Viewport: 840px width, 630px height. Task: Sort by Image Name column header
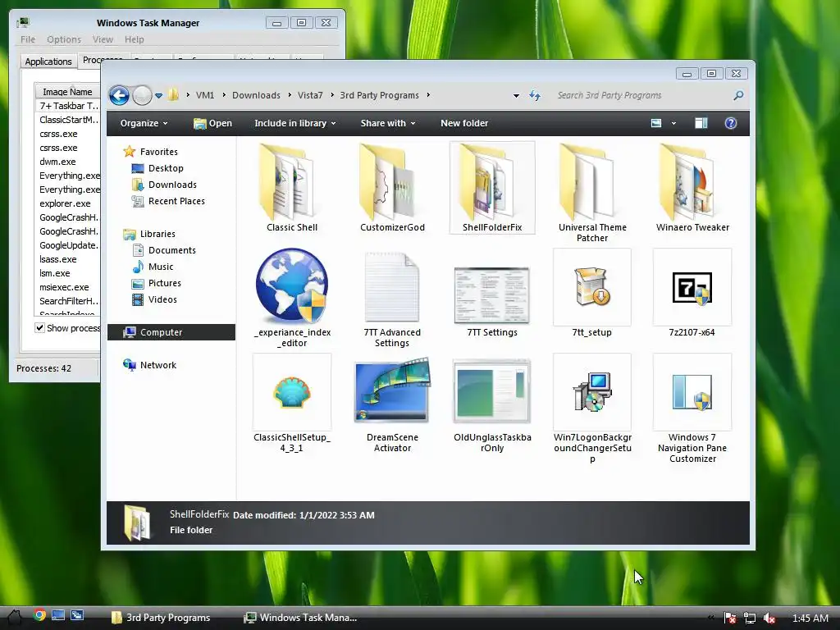coord(67,92)
